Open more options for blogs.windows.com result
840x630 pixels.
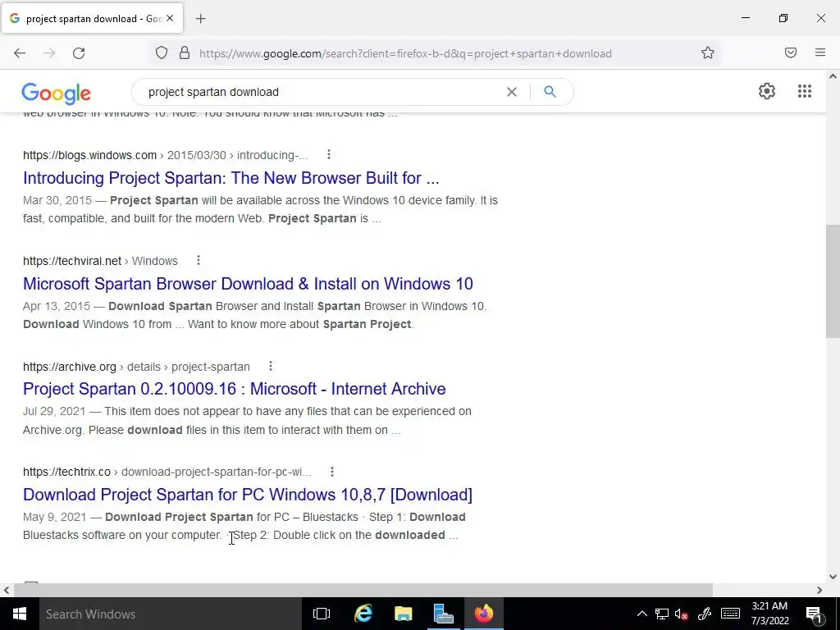tap(329, 155)
